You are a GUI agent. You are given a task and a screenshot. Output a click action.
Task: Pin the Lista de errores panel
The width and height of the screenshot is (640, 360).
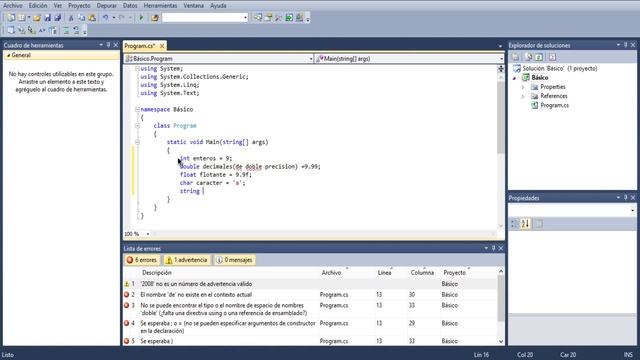pyautogui.click(x=493, y=248)
